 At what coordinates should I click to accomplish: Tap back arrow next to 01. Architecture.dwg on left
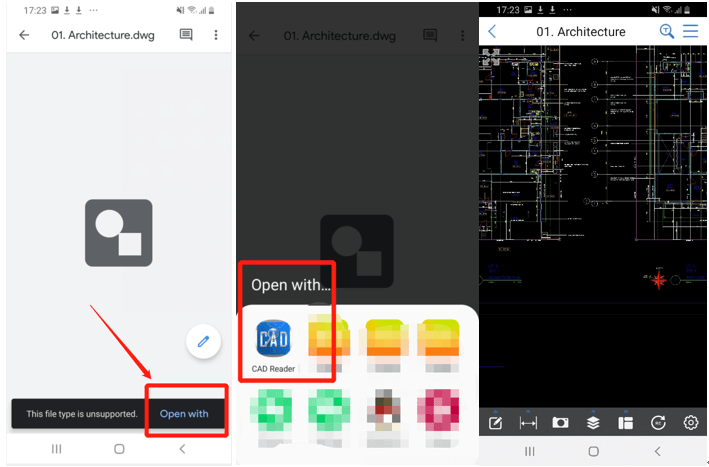[x=24, y=35]
